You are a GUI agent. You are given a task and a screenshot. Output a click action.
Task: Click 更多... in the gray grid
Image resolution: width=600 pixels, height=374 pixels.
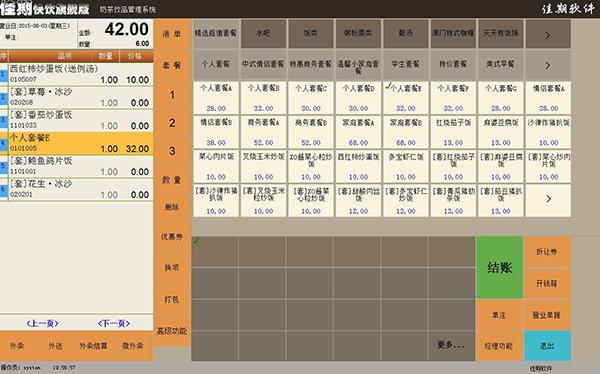tap(451, 345)
